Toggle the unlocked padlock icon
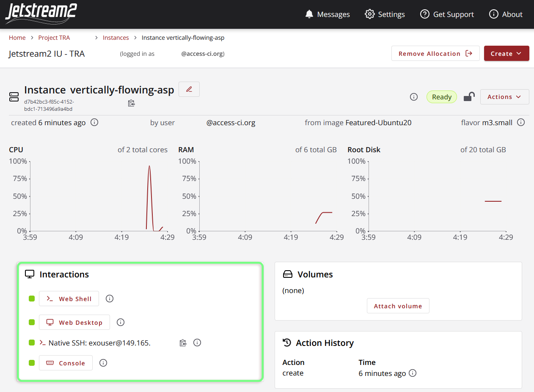Screen dimensions: 534x392 [469, 97]
